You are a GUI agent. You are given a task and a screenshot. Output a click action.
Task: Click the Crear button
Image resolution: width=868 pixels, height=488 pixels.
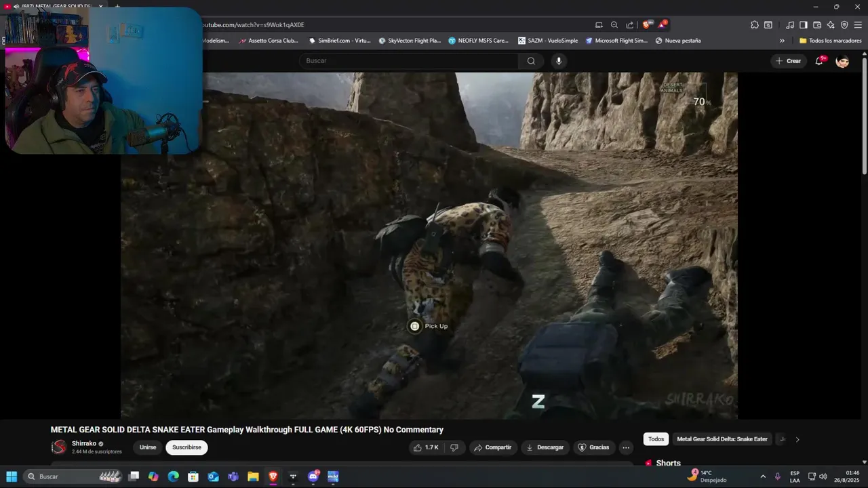click(789, 61)
